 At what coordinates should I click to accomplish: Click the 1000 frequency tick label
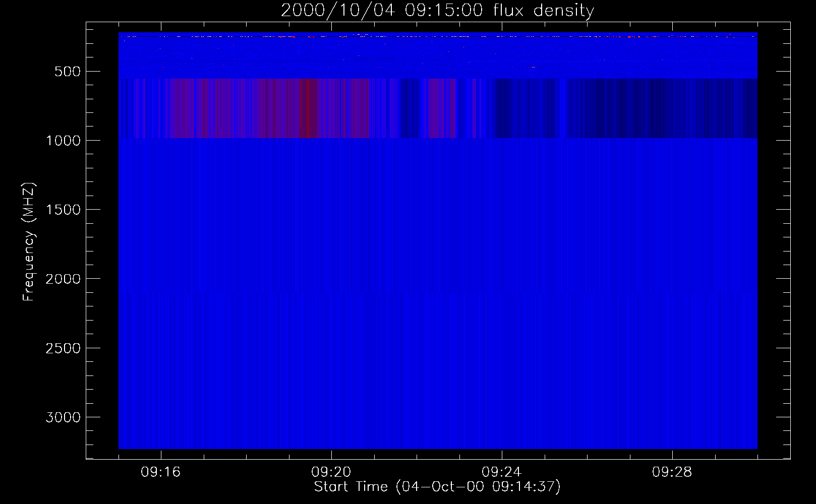[x=63, y=141]
